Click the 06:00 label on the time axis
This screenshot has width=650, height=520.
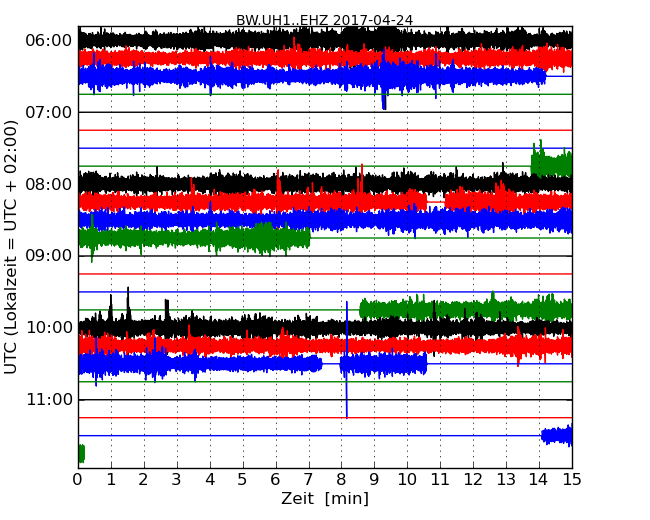(x=48, y=40)
